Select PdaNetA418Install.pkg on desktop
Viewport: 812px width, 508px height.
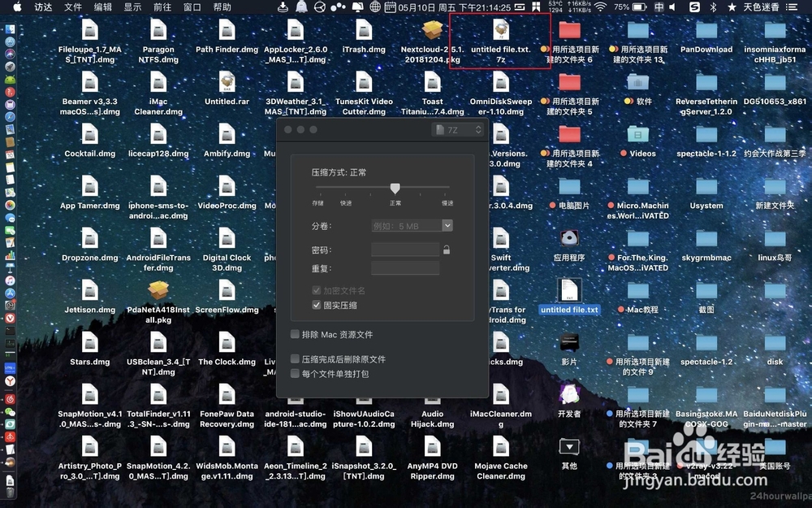coord(158,302)
